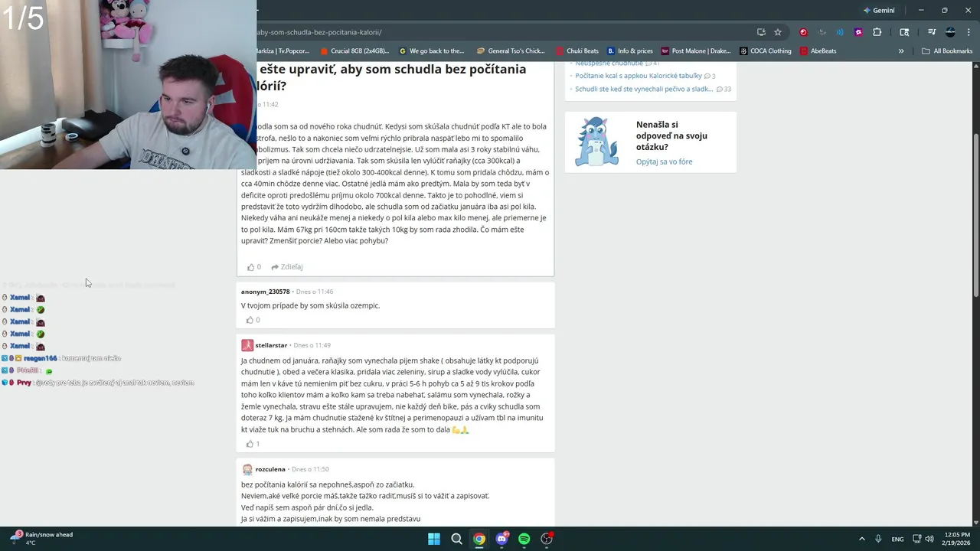This screenshot has width=980, height=551.
Task: Open Počítanie kcal s appkou Kalorické tabuľky
Action: 639,76
